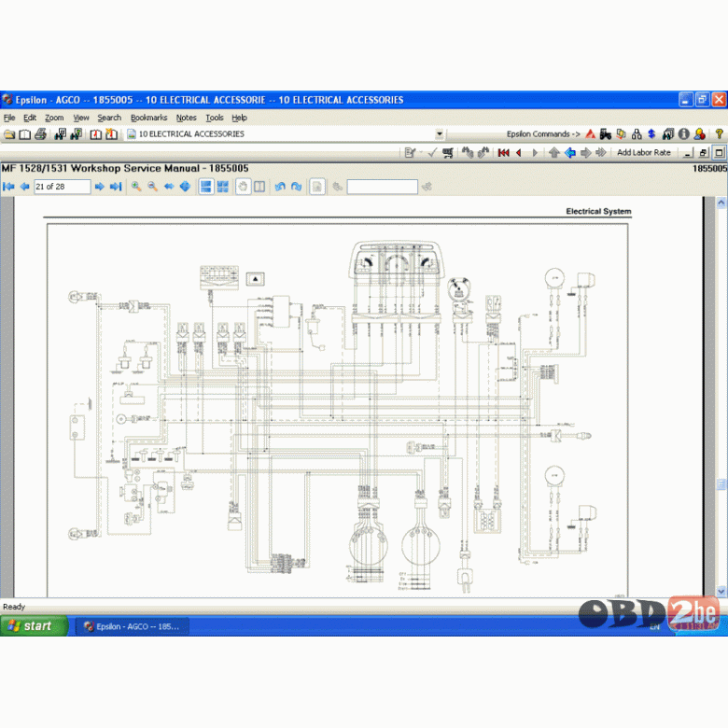Click the document page icon in viewer toolbar
This screenshot has width=728, height=728.
point(317,187)
